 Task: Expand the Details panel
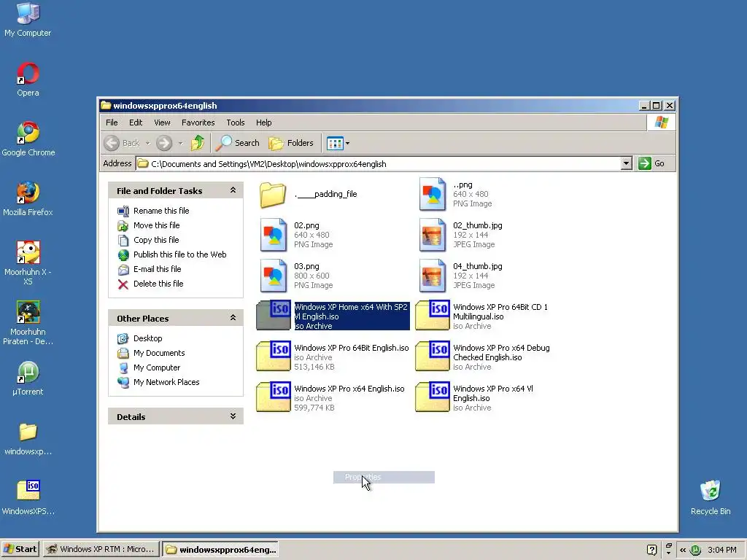tap(233, 416)
